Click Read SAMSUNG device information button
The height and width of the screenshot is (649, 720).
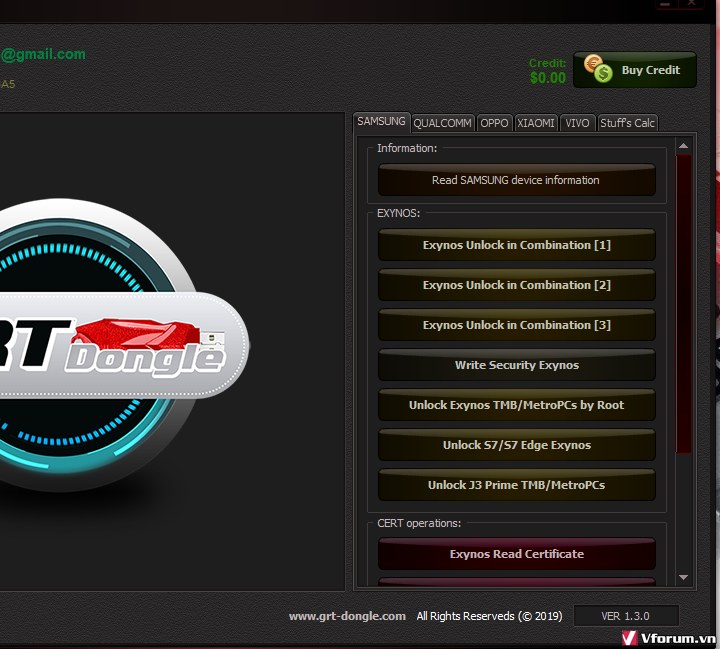pos(517,180)
